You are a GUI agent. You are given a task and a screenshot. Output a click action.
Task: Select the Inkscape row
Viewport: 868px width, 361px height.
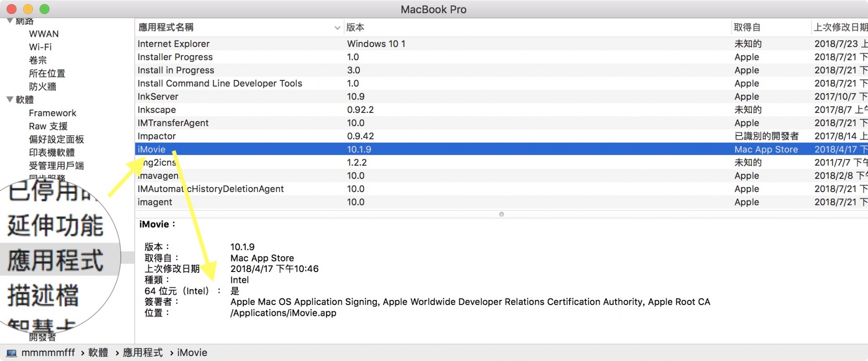(501, 110)
